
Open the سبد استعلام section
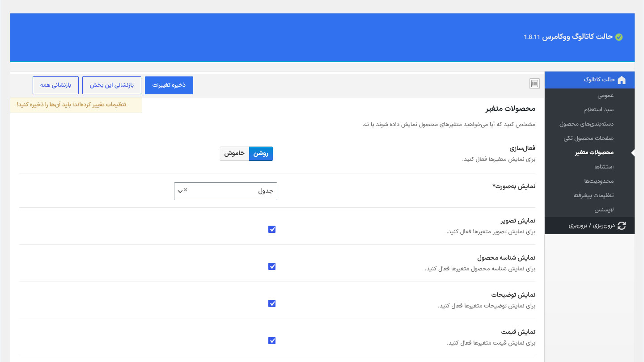[589, 110]
